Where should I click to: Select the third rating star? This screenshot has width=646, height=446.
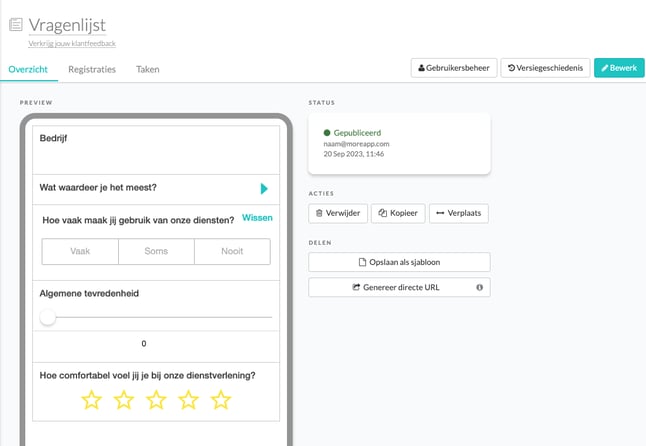(156, 400)
